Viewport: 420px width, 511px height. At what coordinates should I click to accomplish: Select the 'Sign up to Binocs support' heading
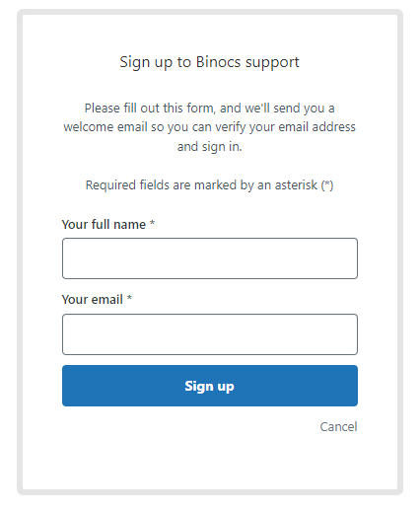coord(210,62)
